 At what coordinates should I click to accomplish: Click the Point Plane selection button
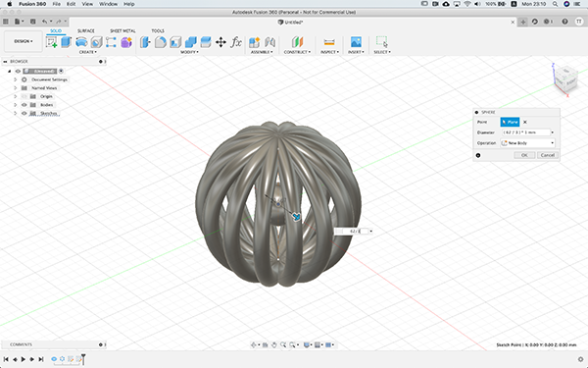pyautogui.click(x=510, y=122)
